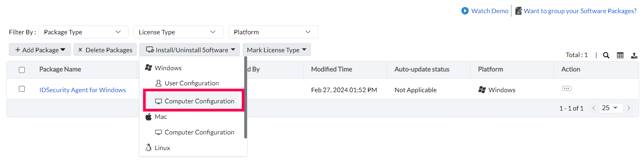644x164 pixels.
Task: Click the dropdown menu scrollbar
Action: 245,98
